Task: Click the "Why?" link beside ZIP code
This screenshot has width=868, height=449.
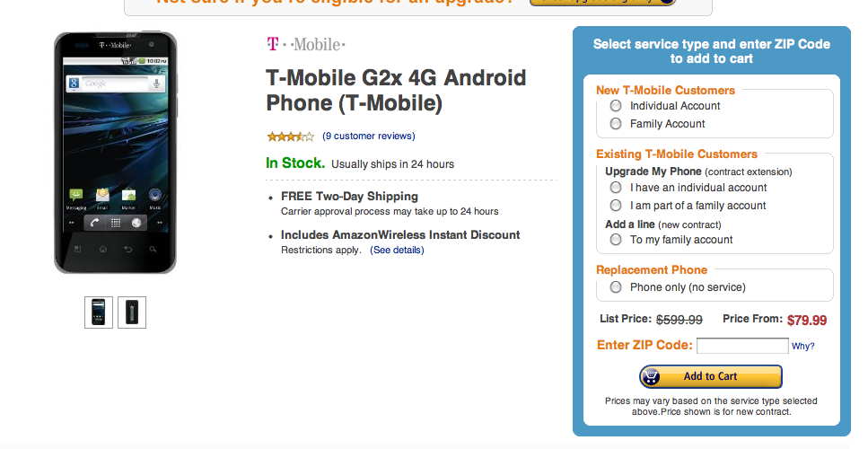Action: pyautogui.click(x=802, y=347)
